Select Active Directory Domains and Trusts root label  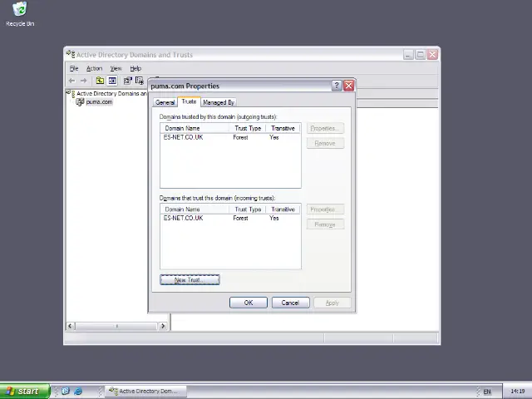tap(111, 93)
